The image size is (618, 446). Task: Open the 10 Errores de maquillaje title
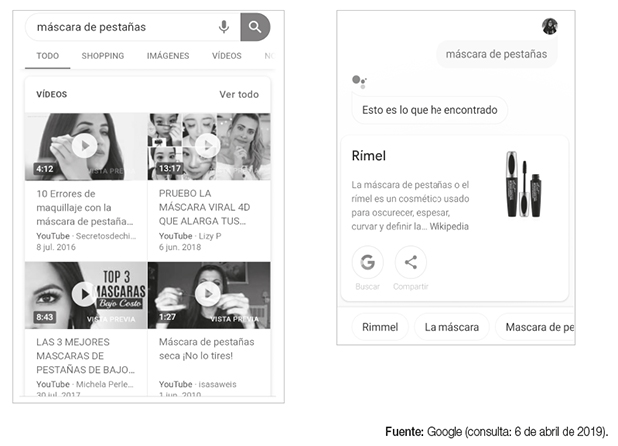[x=85, y=208]
